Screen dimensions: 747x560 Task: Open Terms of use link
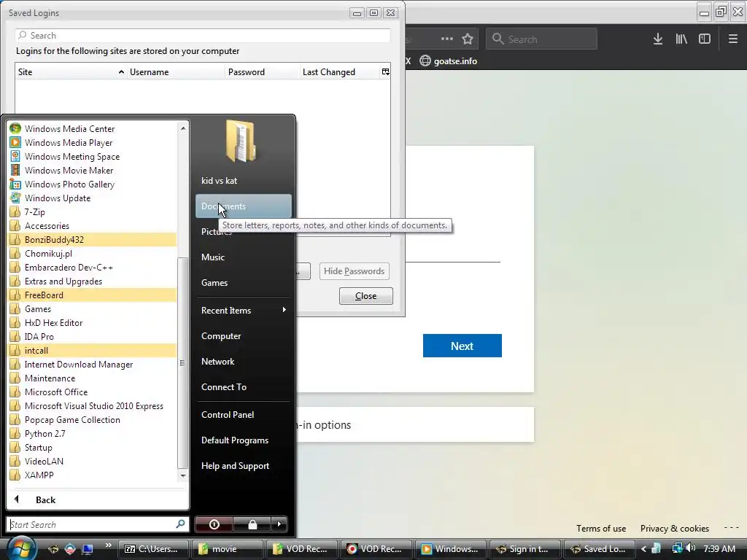click(601, 529)
